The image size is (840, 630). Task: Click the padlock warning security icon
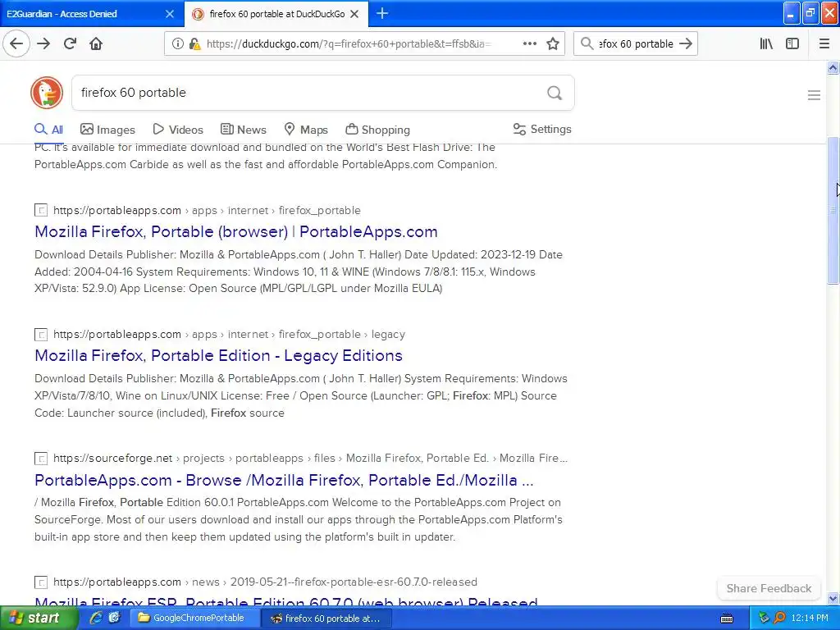click(x=194, y=44)
